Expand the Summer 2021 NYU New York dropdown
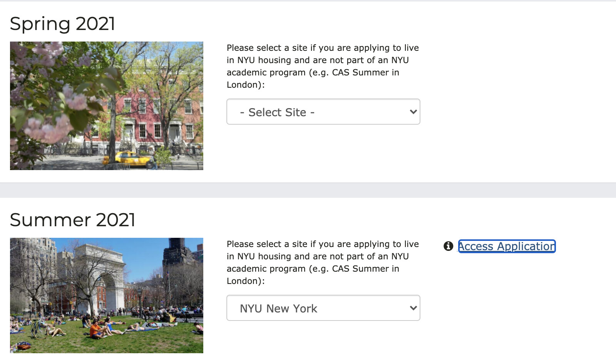Screen dimensions: 616x364 (x=323, y=308)
